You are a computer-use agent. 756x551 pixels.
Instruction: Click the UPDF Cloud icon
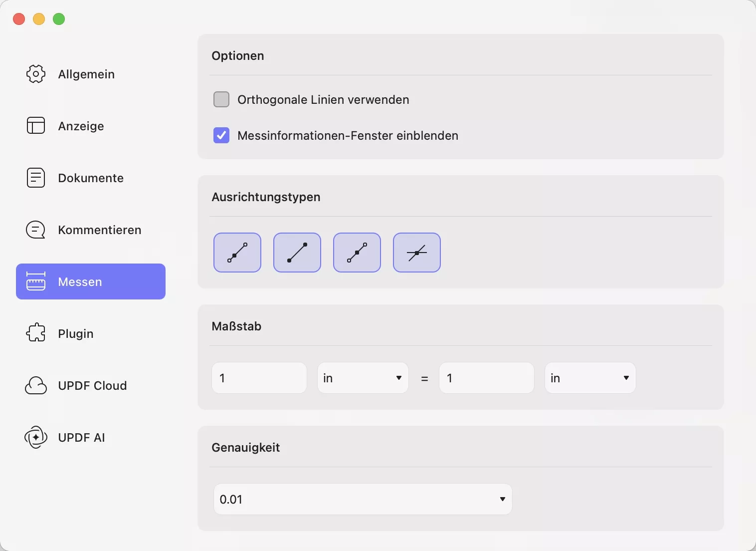36,386
